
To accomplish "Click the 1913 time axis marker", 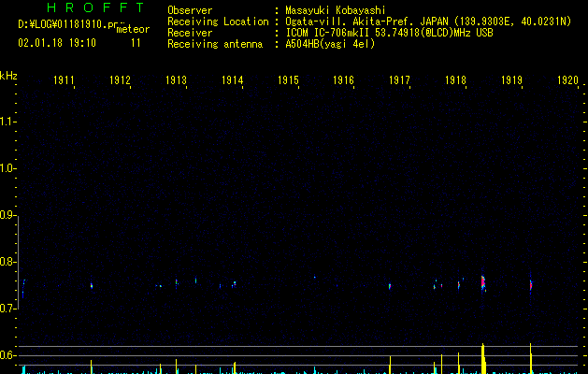I will pyautogui.click(x=176, y=80).
